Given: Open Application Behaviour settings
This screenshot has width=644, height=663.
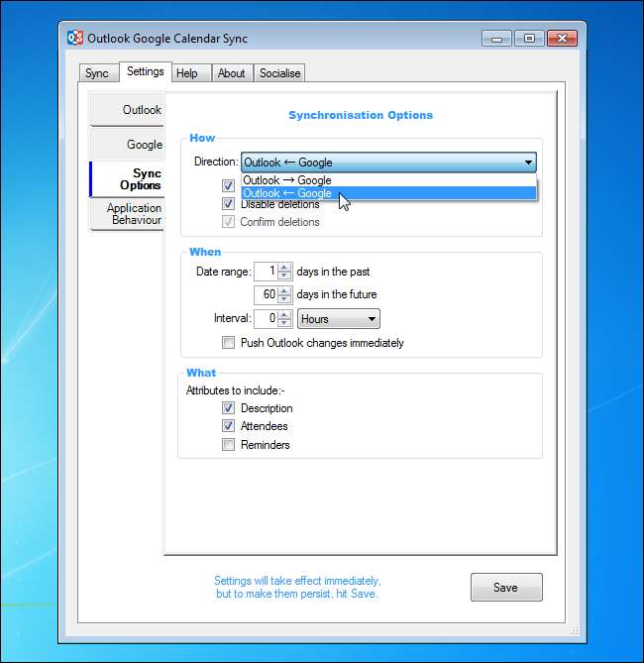Looking at the screenshot, I should pos(127,214).
